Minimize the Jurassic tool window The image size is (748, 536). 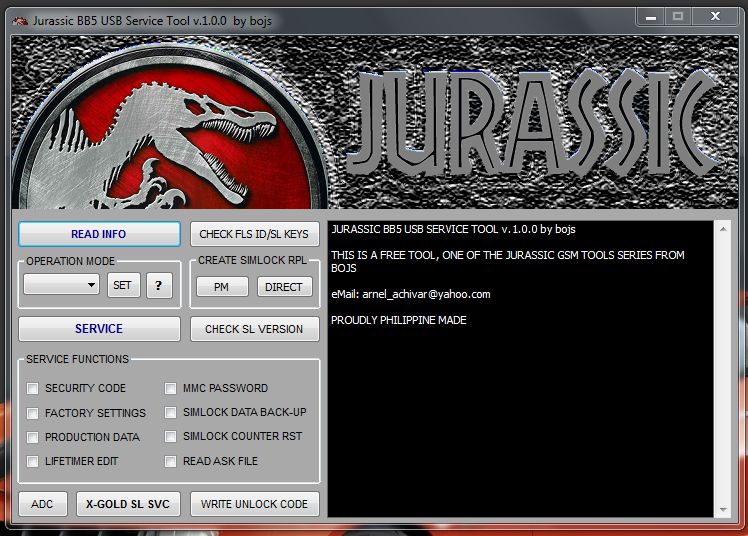click(x=651, y=17)
